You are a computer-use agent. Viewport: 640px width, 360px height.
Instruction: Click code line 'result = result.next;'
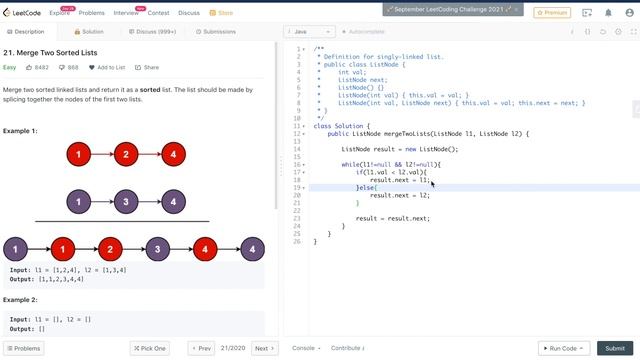click(393, 219)
